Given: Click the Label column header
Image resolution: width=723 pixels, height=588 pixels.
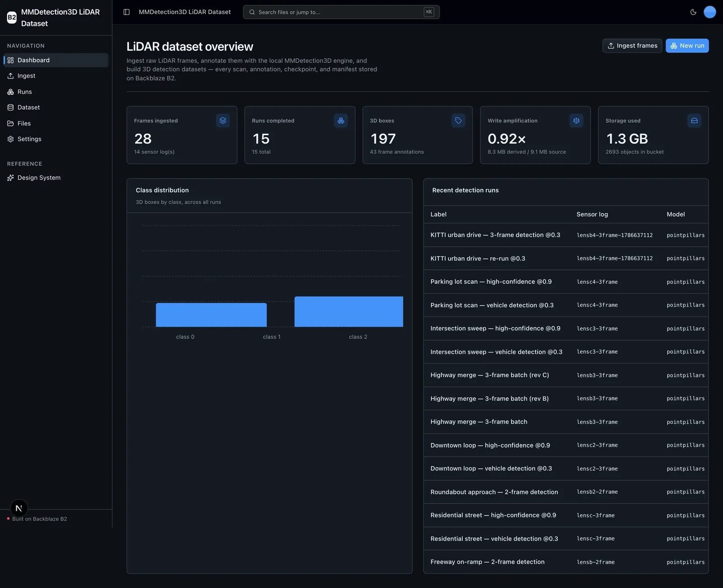Looking at the screenshot, I should [x=438, y=214].
